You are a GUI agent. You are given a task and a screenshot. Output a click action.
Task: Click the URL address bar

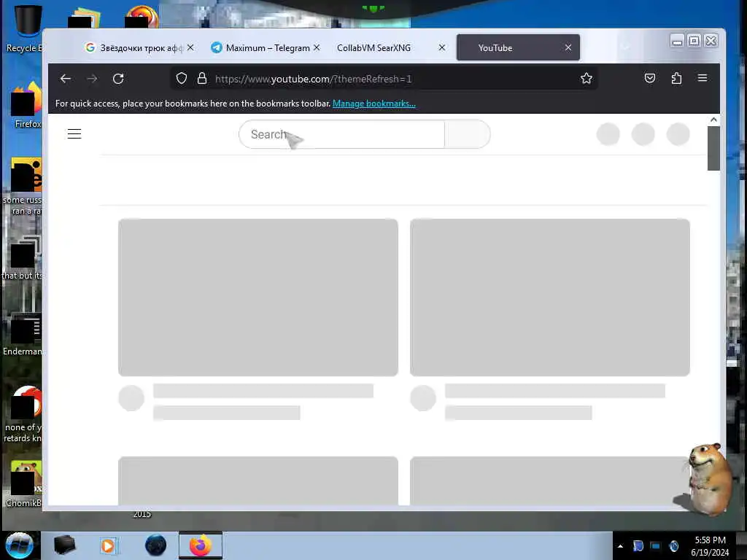pos(384,79)
